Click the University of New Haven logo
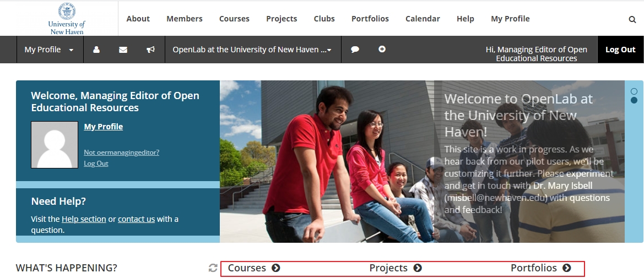Screen dimensions: 644x278 (67, 19)
